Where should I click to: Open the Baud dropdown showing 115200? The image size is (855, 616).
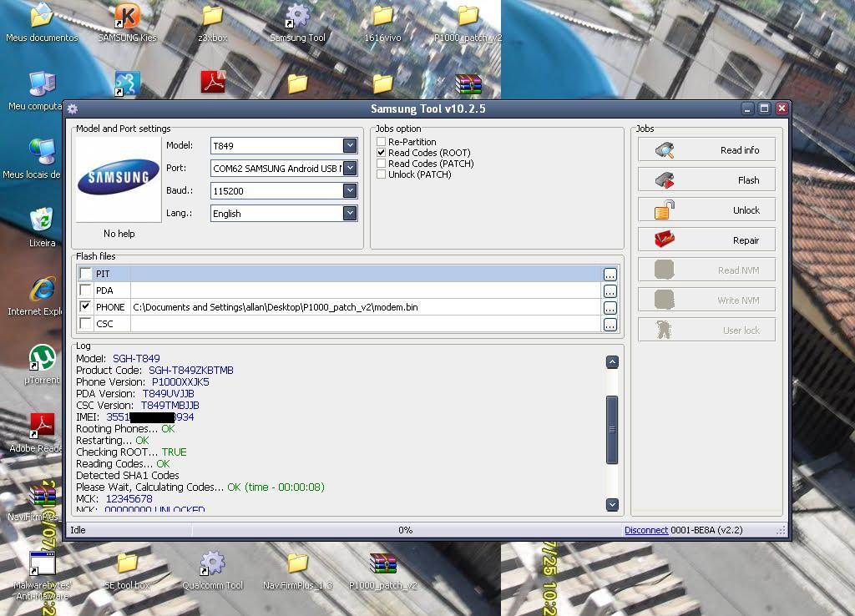pos(350,191)
